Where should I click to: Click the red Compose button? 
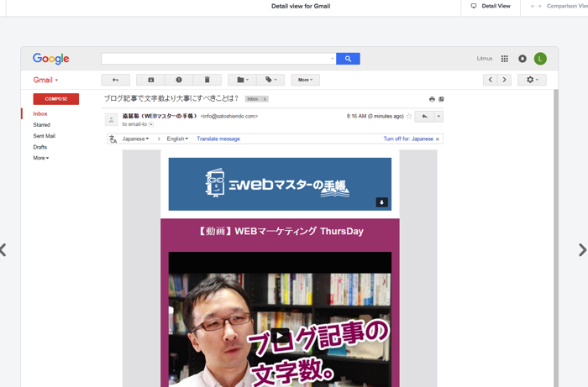point(56,99)
